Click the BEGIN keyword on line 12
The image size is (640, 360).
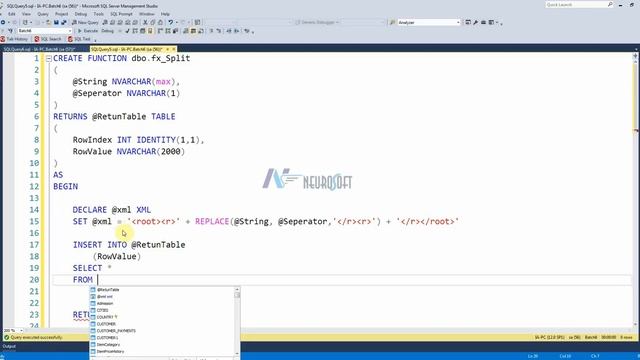coord(65,187)
